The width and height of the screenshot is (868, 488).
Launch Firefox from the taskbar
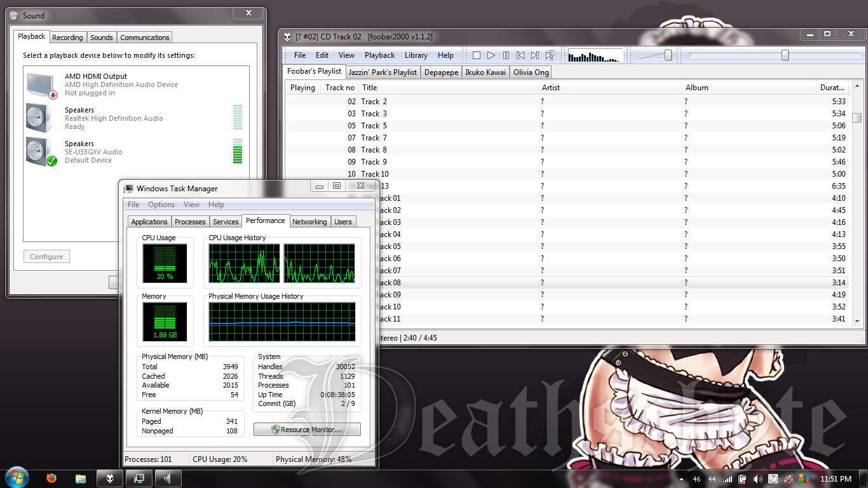click(x=51, y=478)
